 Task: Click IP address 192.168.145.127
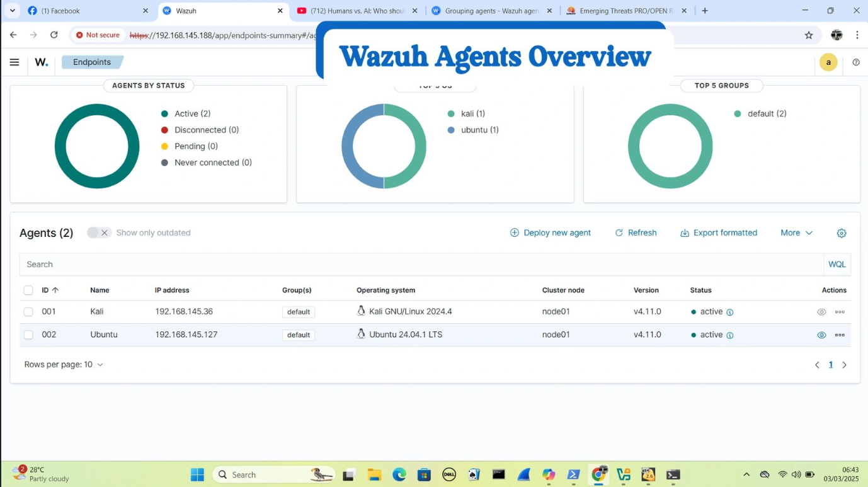tap(186, 335)
